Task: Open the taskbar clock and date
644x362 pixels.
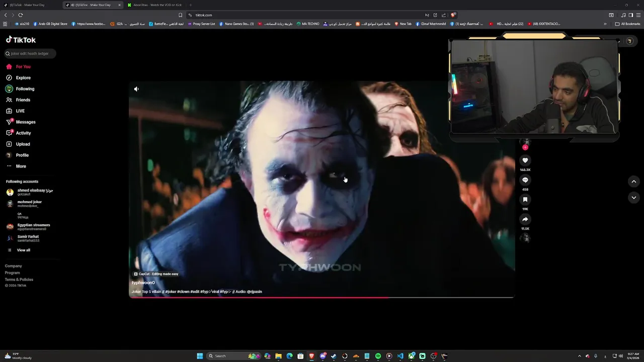Action: (x=633, y=356)
